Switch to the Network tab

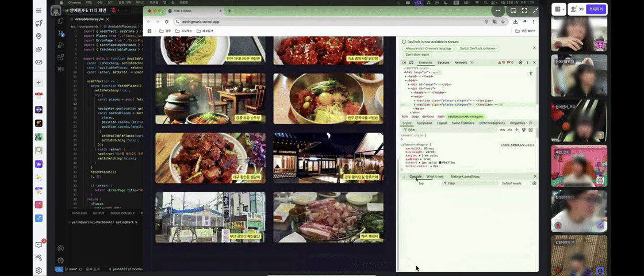coord(461,63)
